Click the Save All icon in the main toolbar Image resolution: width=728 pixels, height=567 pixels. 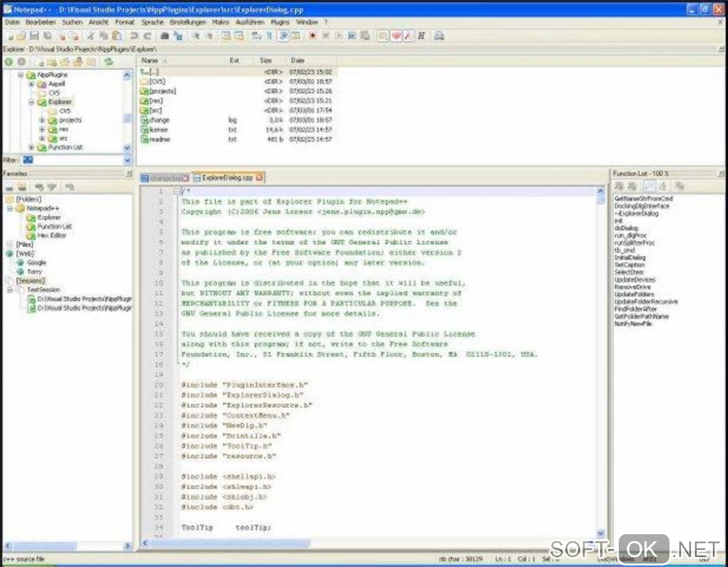click(47, 36)
